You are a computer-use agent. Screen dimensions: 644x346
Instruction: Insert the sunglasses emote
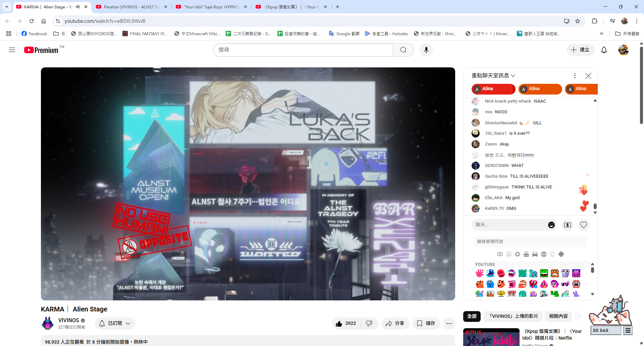click(x=566, y=284)
